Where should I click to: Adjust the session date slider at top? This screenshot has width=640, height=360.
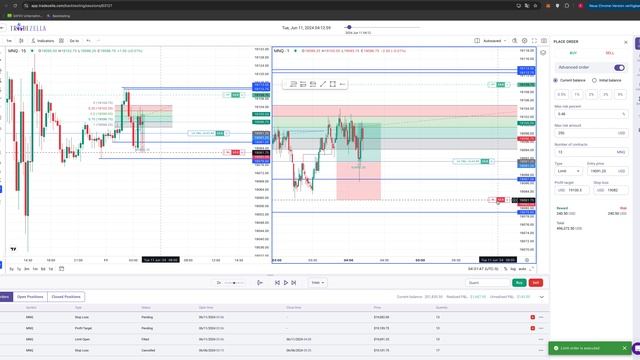pyautogui.click(x=349, y=27)
